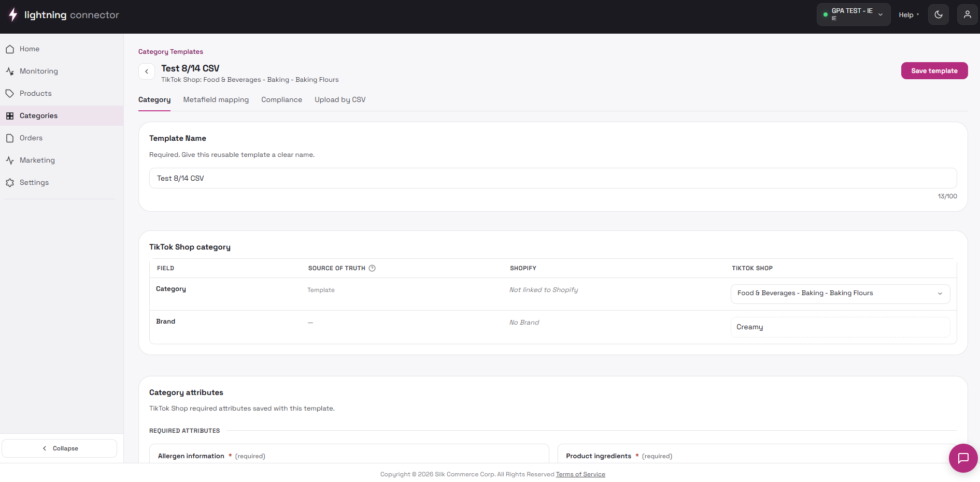Toggle dark mode with the moon icon

pos(939,14)
